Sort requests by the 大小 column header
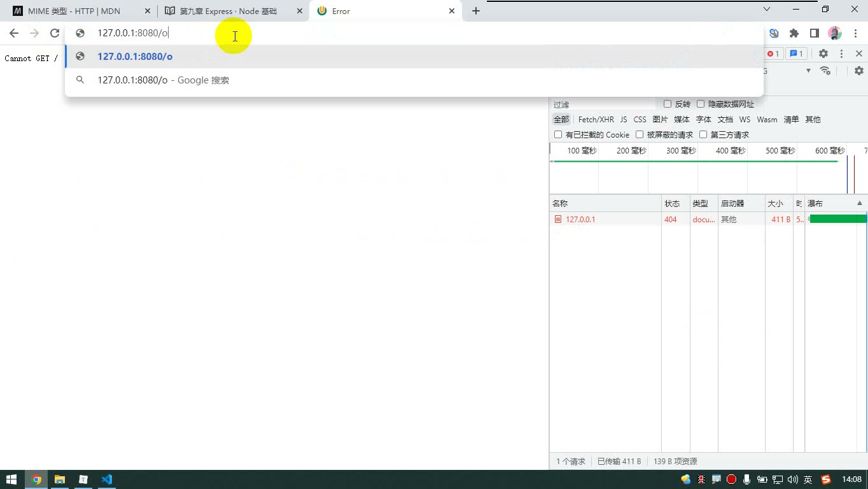This screenshot has height=489, width=868. [779, 203]
